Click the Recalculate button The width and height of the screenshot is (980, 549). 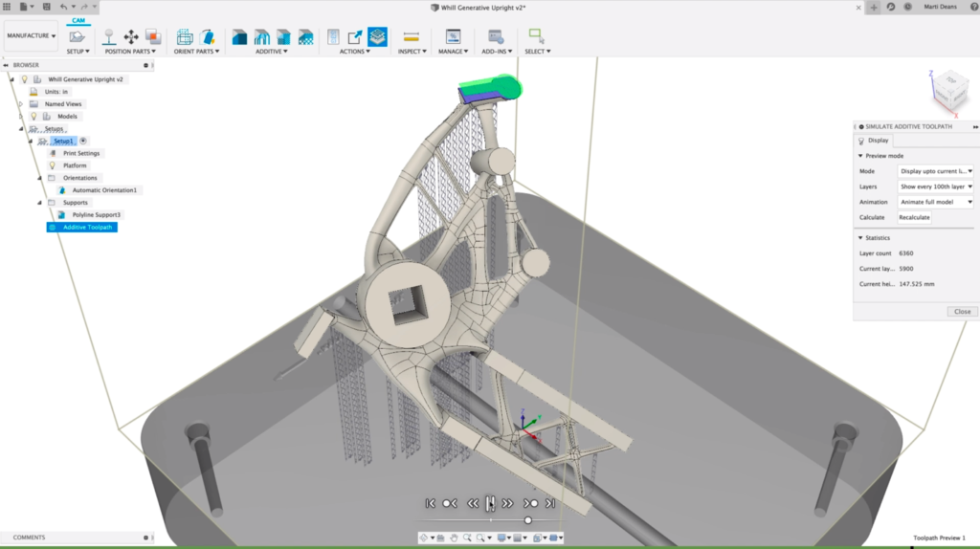coord(913,217)
